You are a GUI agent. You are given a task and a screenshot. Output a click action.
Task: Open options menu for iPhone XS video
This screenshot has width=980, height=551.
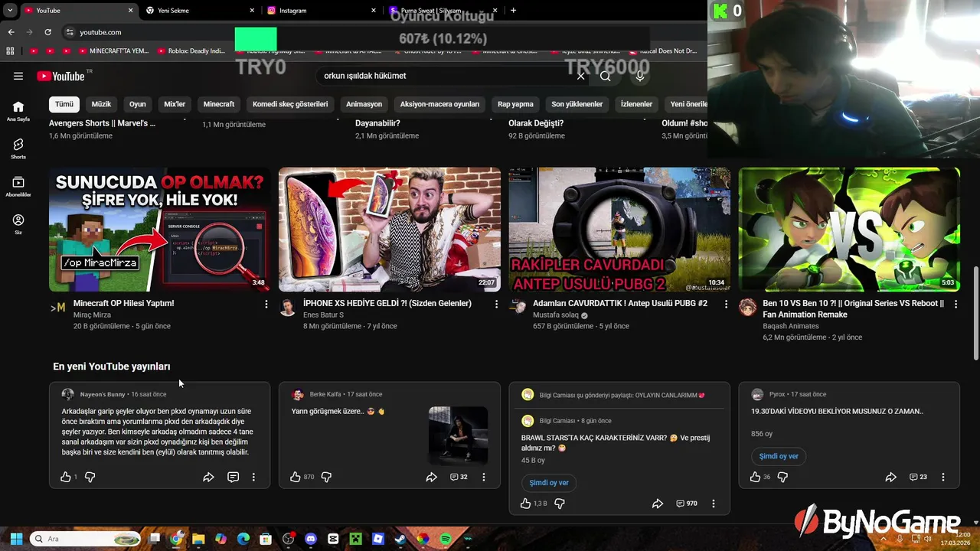tap(496, 304)
